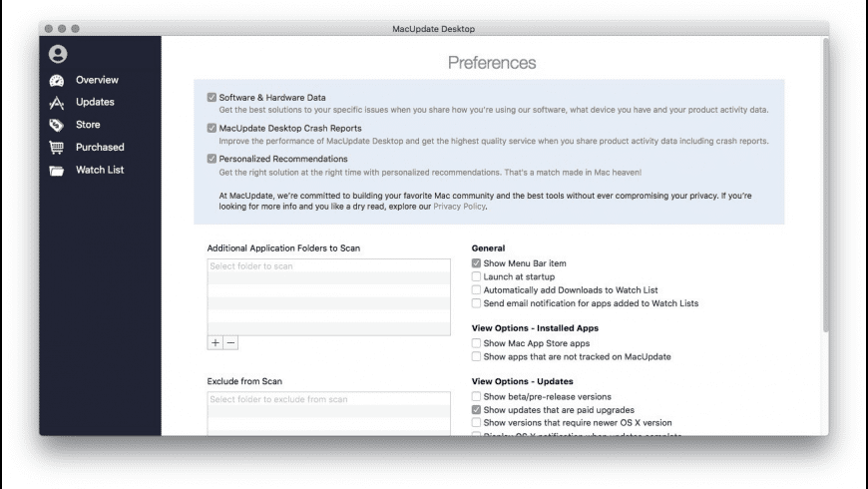868x489 pixels.
Task: Click the Select folder to exclude from scan field
Action: (329, 399)
